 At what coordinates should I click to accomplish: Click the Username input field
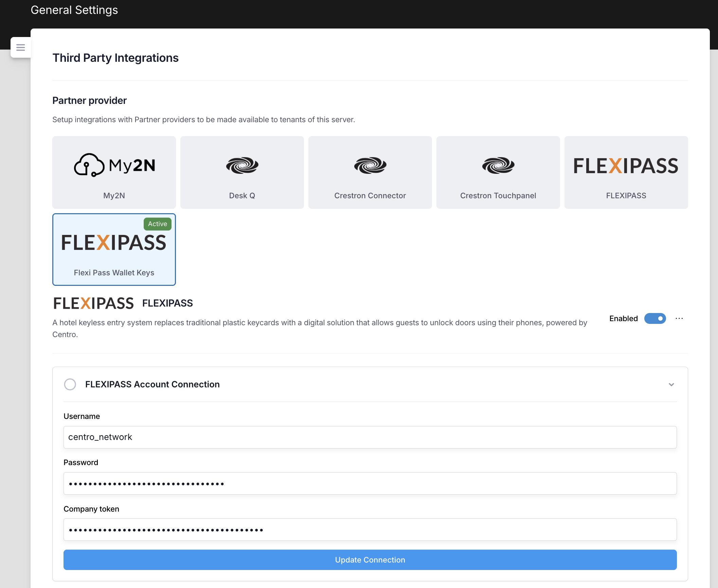click(x=370, y=437)
